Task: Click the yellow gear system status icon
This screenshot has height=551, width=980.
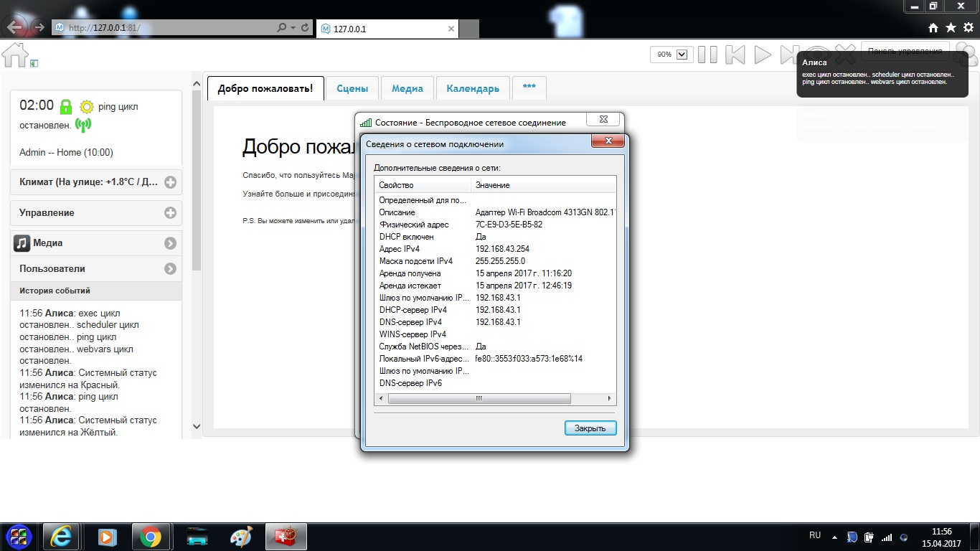Action: coord(87,107)
